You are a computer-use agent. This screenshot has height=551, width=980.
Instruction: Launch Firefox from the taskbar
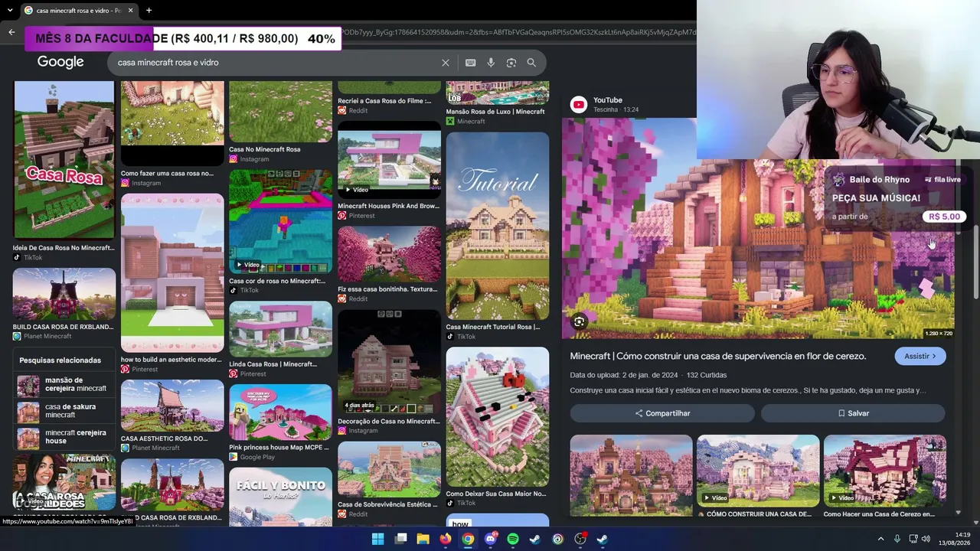click(446, 540)
